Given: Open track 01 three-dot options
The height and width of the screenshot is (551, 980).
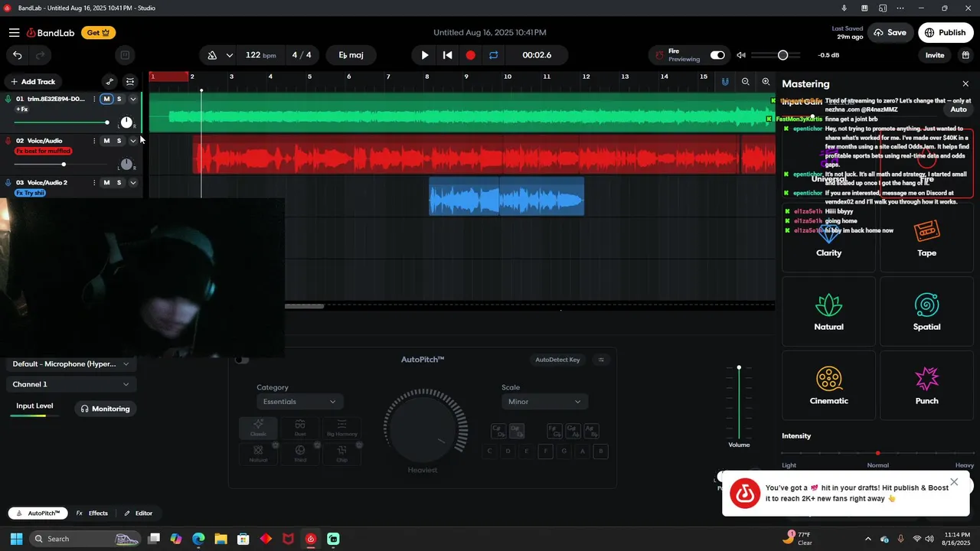Looking at the screenshot, I should [x=94, y=99].
